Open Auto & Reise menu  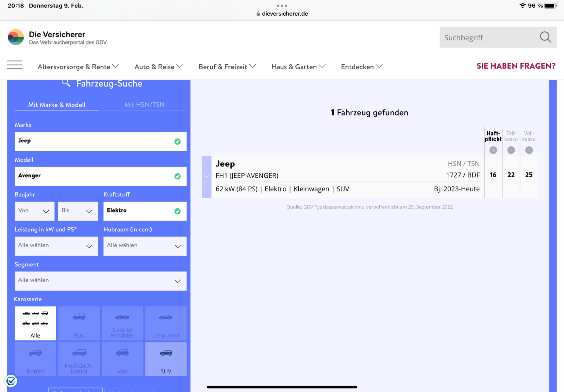pyautogui.click(x=158, y=67)
